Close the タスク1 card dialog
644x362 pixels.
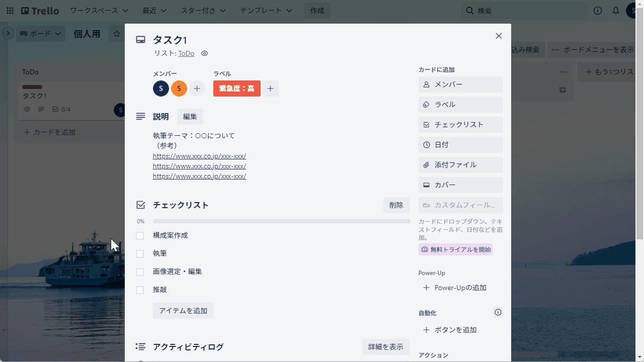point(499,36)
